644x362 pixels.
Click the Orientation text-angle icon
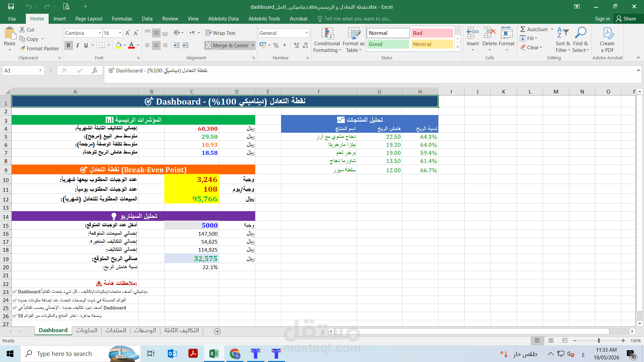click(177, 33)
